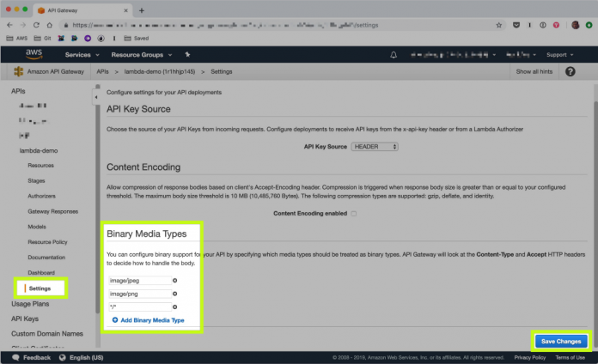
Task: Remove the image/jpeg binary media type
Action: [175, 280]
